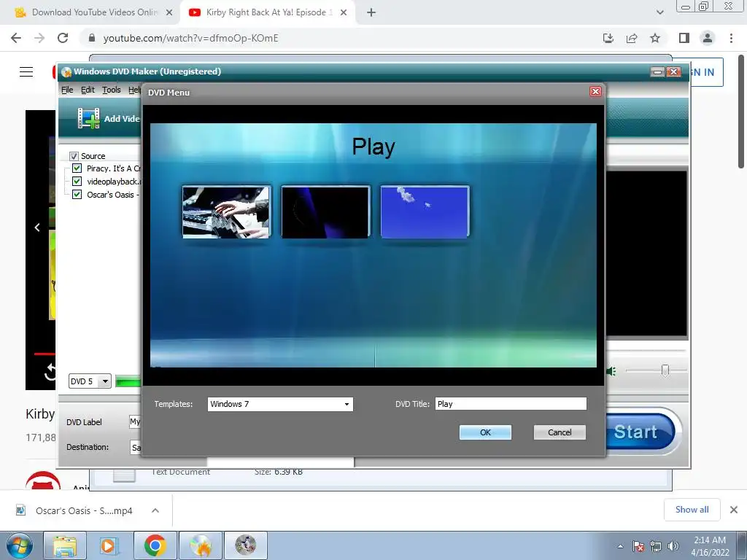Screen dimensions: 747x560
Task: Open the Windows Start menu
Action: point(19,545)
